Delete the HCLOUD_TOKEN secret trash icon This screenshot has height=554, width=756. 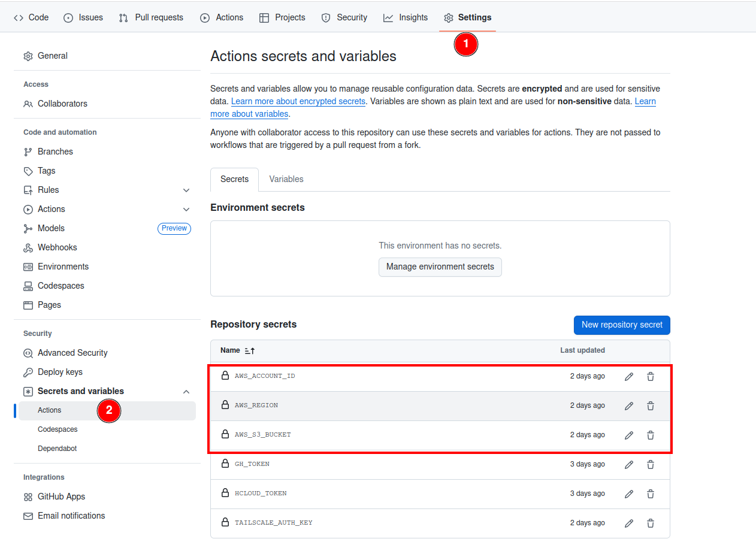click(x=651, y=494)
